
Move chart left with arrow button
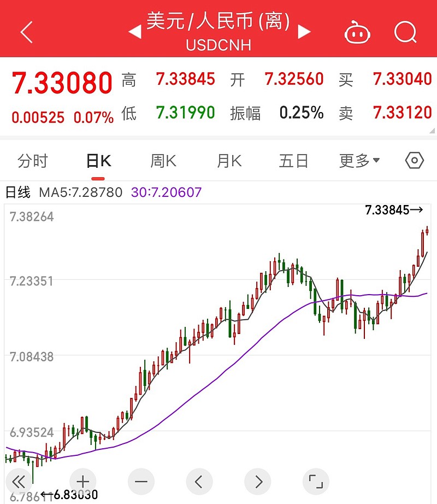point(199,482)
